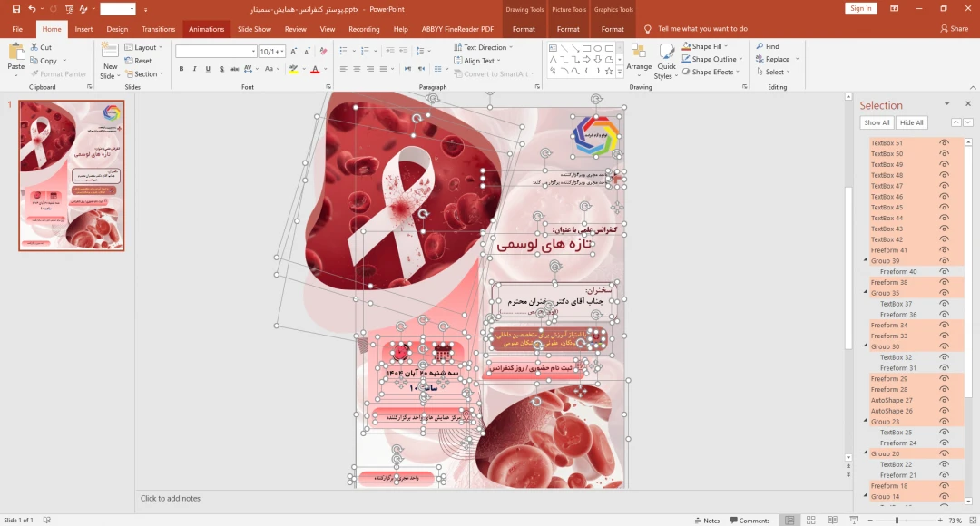Click the Cut icon
This screenshot has width=980, height=526.
[41, 47]
